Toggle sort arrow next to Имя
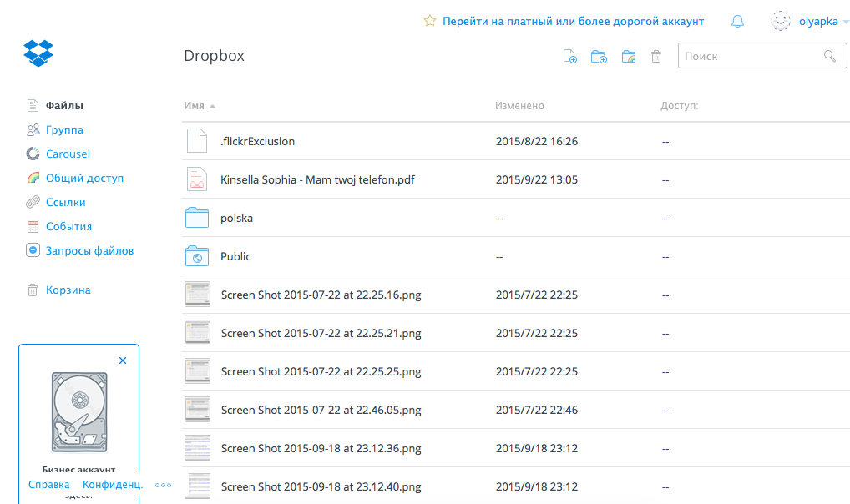Screen dimensions: 850x504 coord(212,107)
